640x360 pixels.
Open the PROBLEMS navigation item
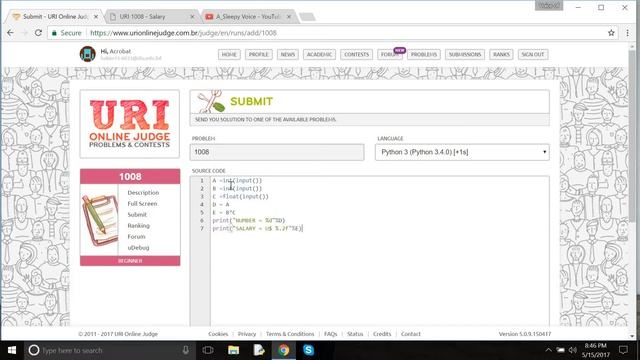[x=424, y=54]
